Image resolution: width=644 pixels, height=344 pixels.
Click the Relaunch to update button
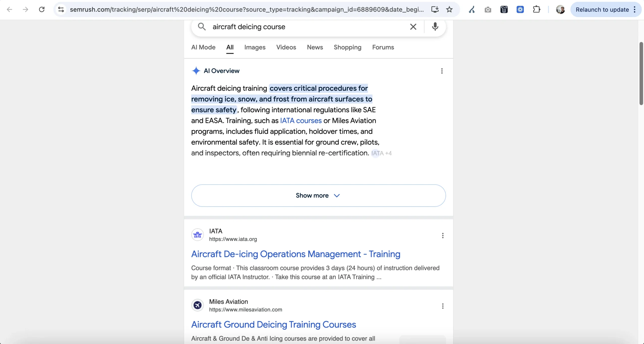coord(602,10)
